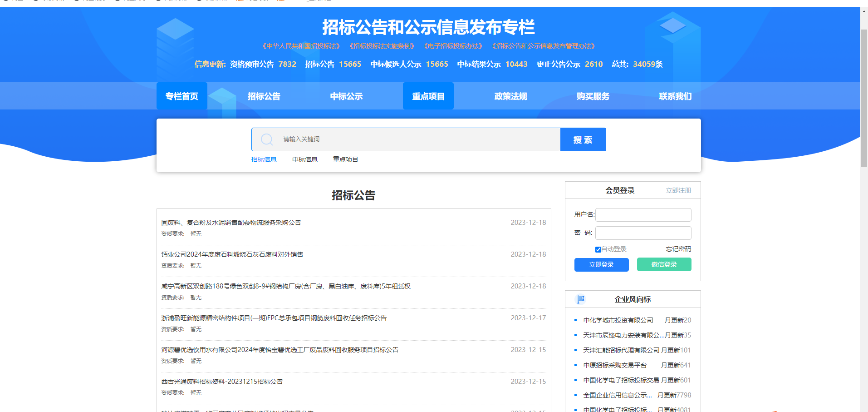Open 中国化学电子招标投标交易 月更新601 link
868x412 pixels.
point(621,380)
